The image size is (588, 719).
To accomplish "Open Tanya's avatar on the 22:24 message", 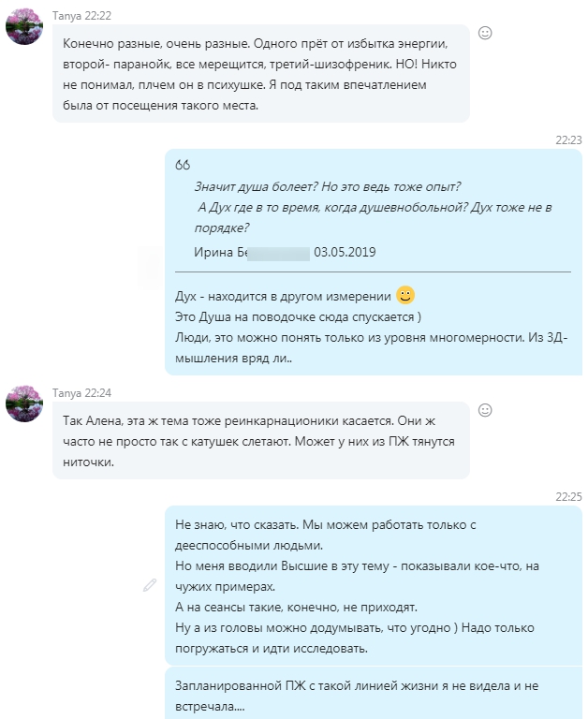I will [x=24, y=404].
